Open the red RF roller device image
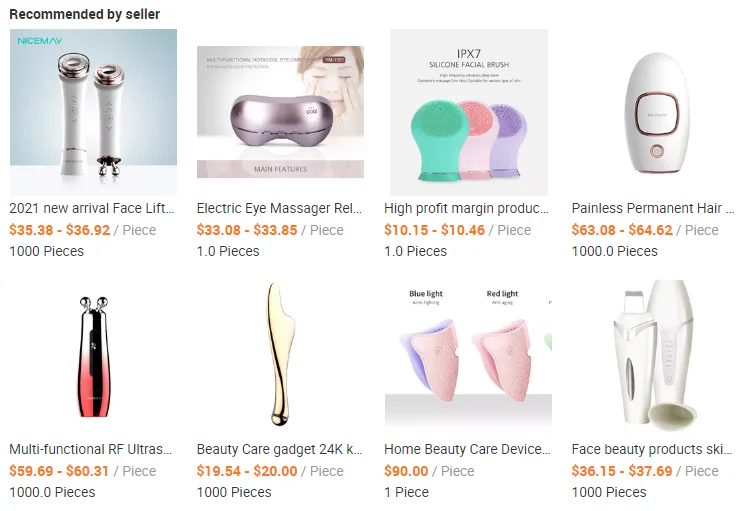 (x=93, y=355)
